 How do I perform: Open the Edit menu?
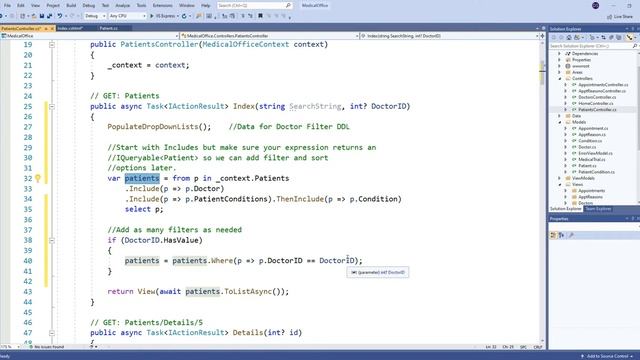[x=20, y=6]
